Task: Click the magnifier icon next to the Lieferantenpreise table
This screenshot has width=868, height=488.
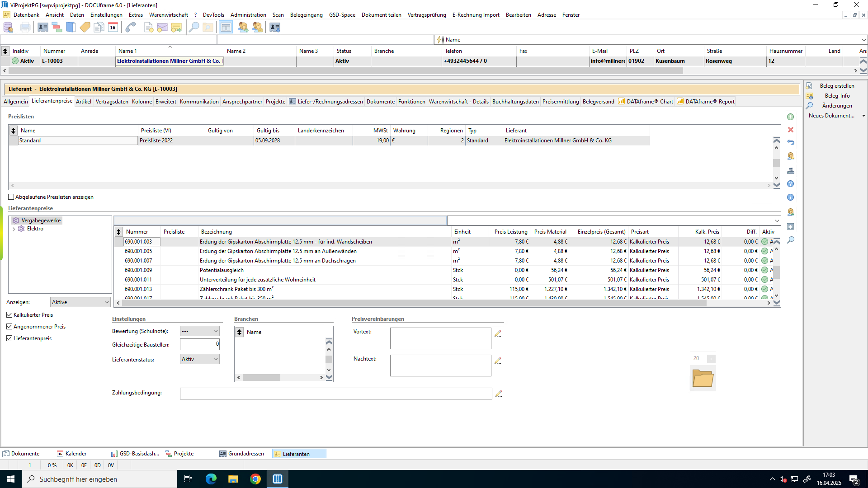Action: tap(791, 240)
